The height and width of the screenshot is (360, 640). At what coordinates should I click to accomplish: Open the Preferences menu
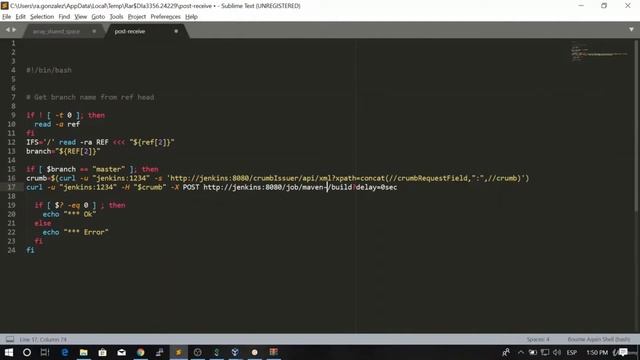(x=165, y=17)
